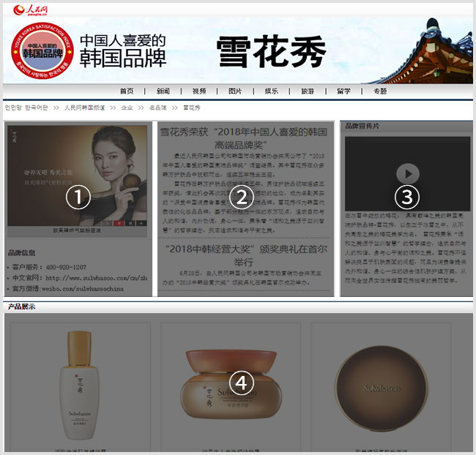Go to the 留学 section

coord(343,91)
